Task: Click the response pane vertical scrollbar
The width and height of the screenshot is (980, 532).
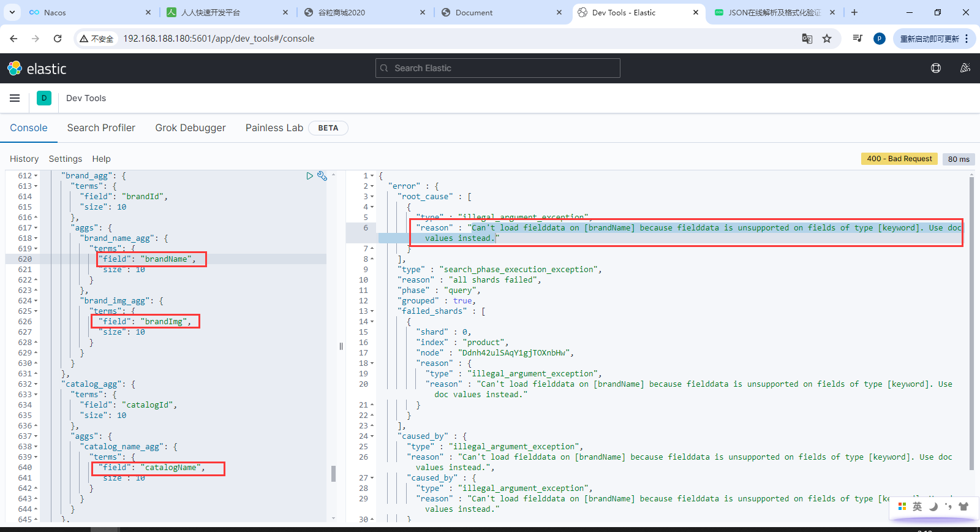Action: (971, 324)
